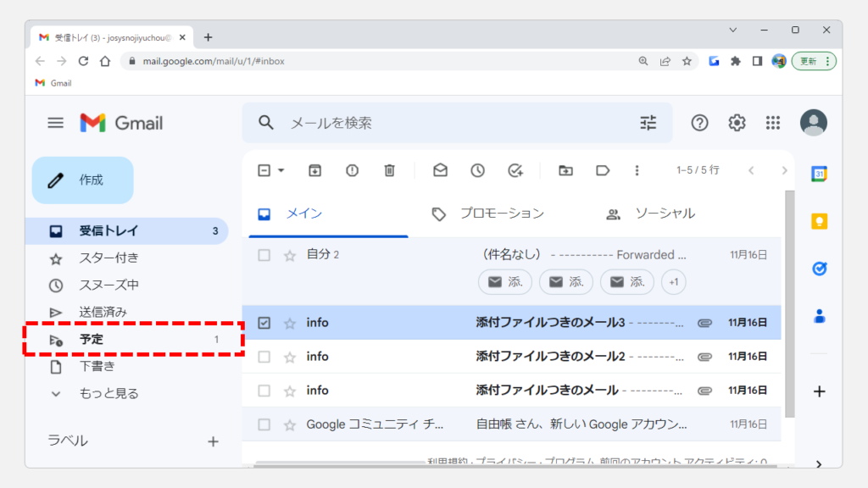This screenshot has height=488, width=868.
Task: Open the Move to folder icon
Action: click(x=565, y=170)
